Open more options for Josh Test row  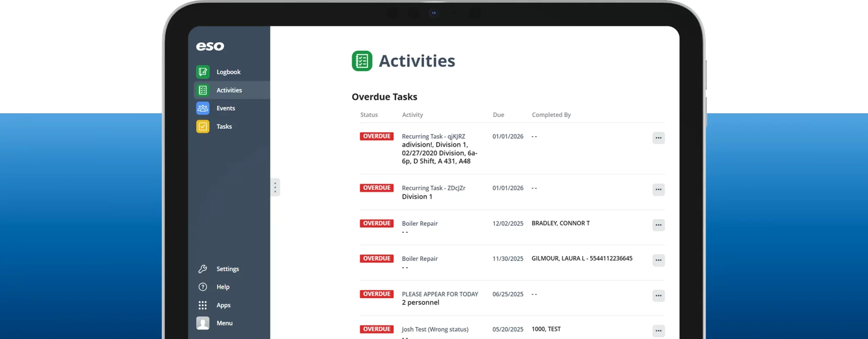tap(658, 331)
